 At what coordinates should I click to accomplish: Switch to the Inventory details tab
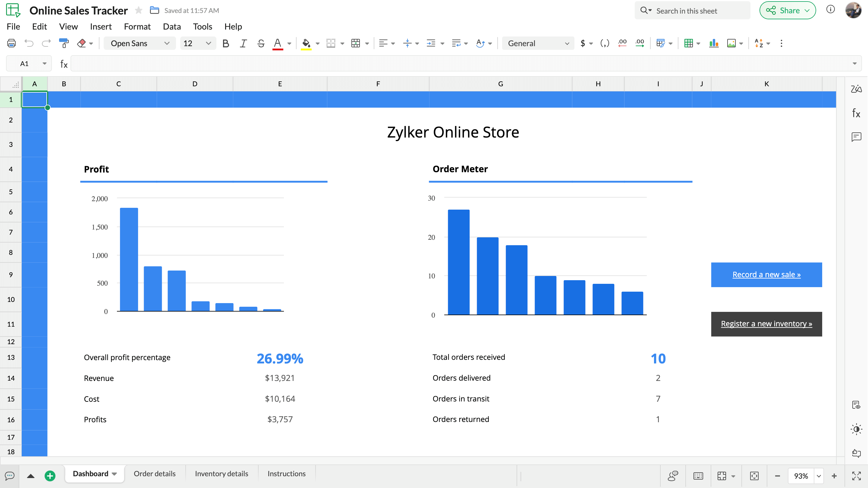point(222,474)
